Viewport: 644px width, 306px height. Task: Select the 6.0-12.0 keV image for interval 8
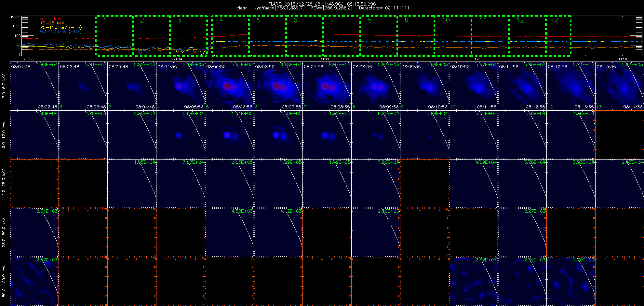(376, 135)
